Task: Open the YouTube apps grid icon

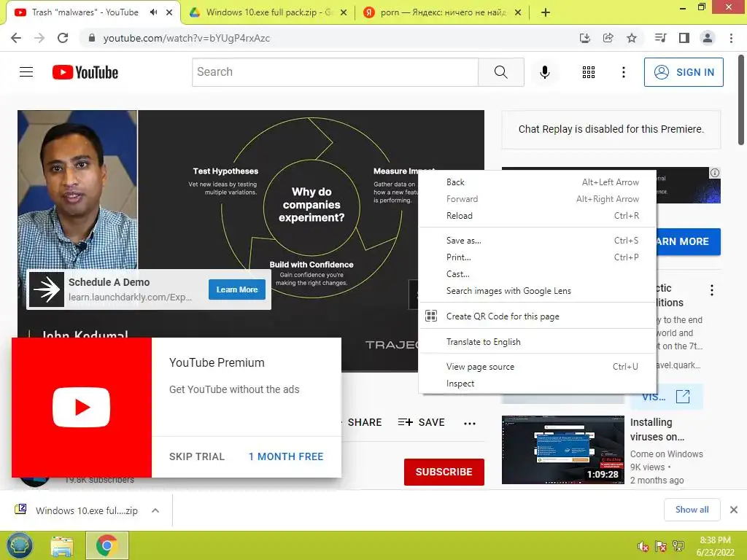Action: pos(589,72)
